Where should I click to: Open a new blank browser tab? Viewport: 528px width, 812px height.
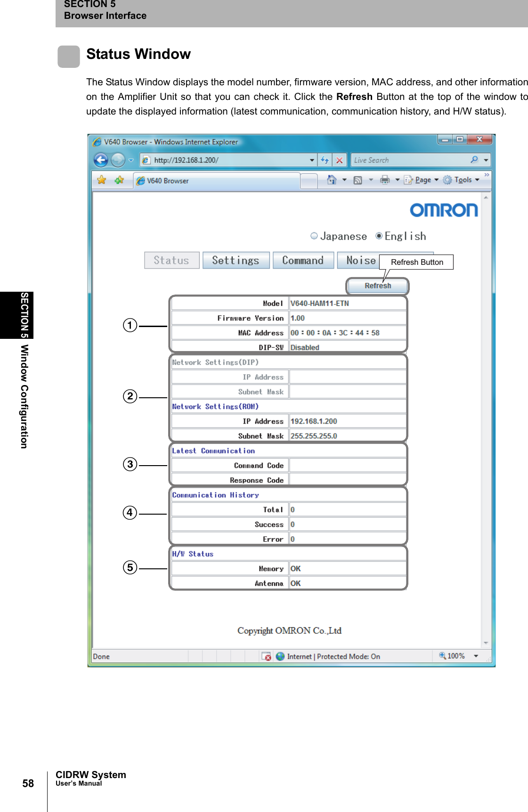point(309,181)
